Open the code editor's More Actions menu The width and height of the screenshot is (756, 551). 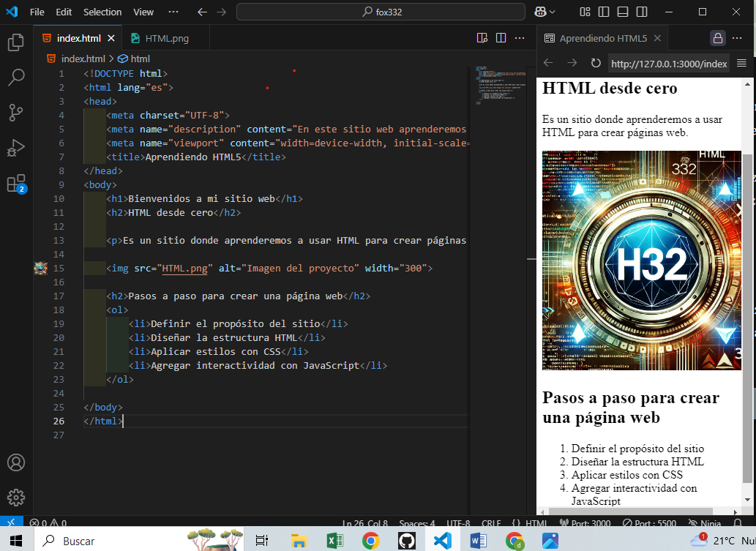pyautogui.click(x=520, y=38)
